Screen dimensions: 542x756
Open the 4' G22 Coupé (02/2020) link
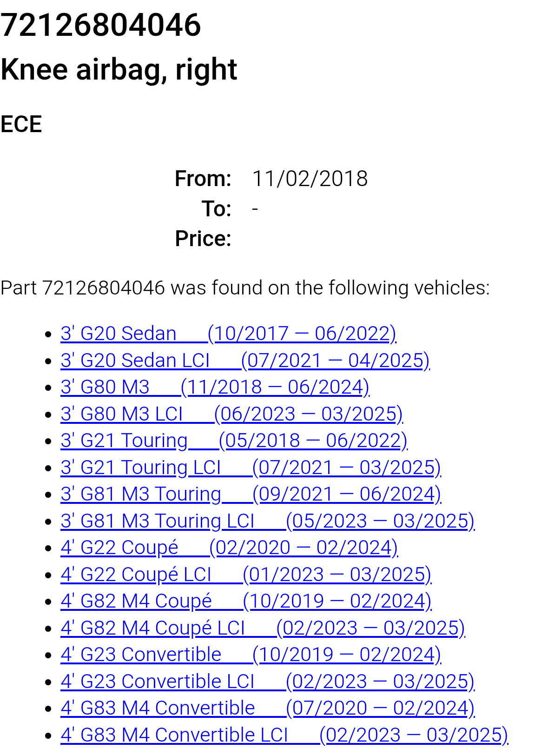tap(229, 548)
